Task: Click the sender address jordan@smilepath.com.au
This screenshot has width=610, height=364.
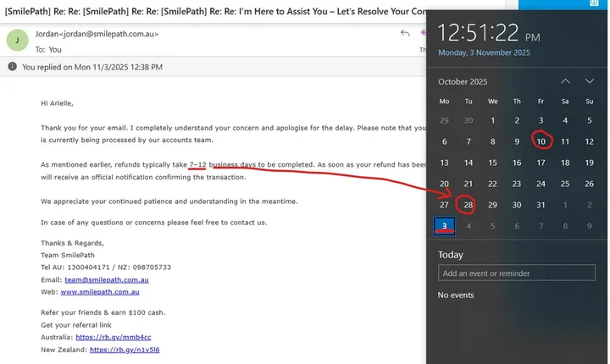Action: point(110,34)
